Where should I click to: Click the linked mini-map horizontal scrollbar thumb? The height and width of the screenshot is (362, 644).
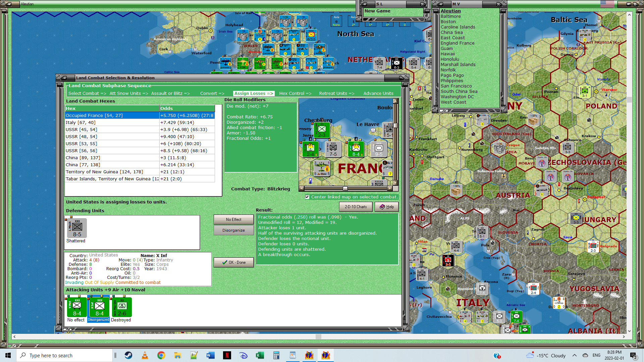[x=345, y=188]
